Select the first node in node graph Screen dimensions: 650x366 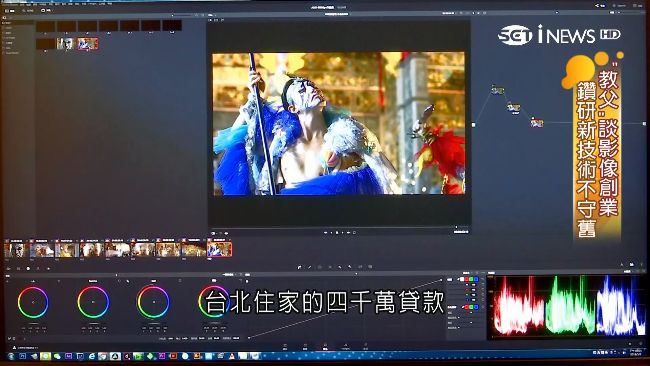[497, 90]
